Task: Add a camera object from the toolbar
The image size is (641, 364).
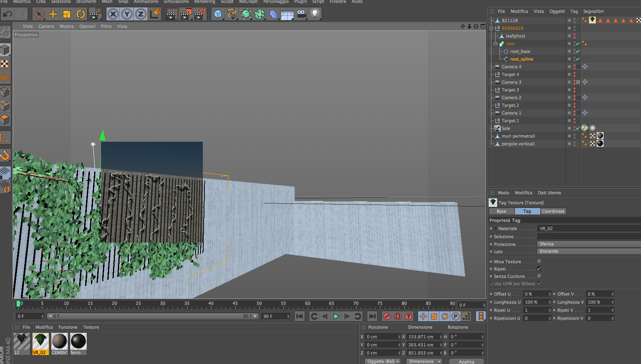Action: coord(301,14)
